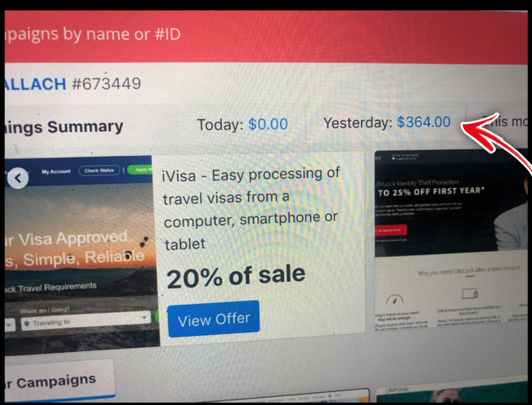Click the iVisa offer description text
Viewport: 532px width, 405px height.
[x=250, y=209]
